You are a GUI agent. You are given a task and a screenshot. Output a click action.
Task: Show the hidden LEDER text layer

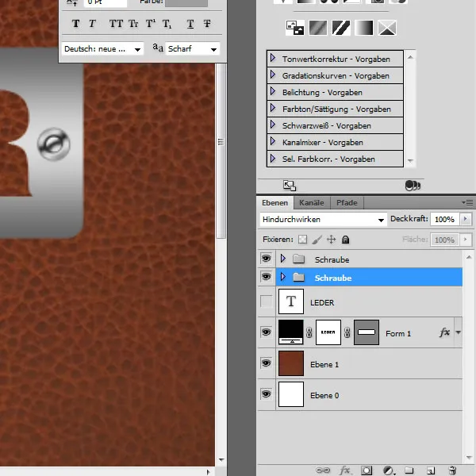coord(266,302)
